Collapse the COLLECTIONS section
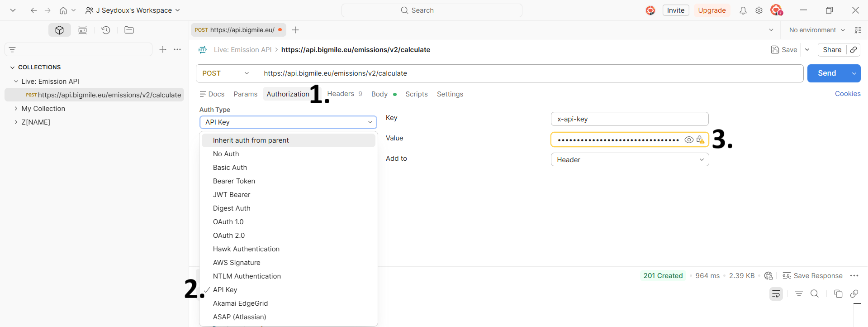This screenshot has height=327, width=868. click(x=12, y=67)
